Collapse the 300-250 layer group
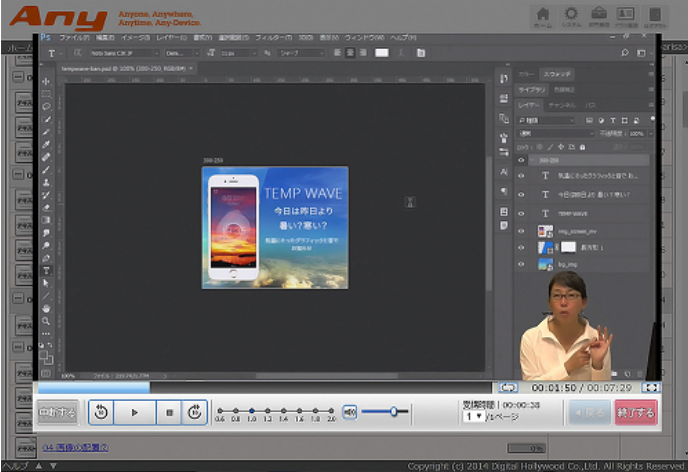 (x=532, y=160)
